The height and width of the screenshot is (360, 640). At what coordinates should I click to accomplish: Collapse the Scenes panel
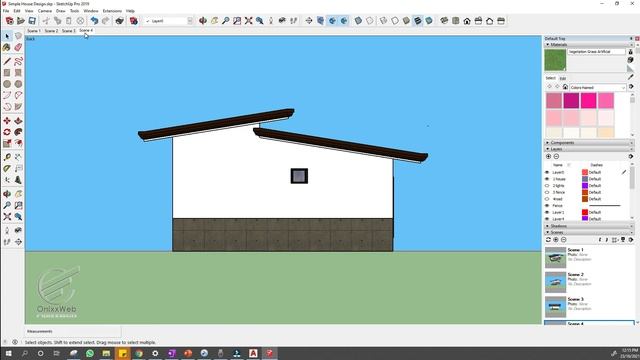(x=548, y=232)
